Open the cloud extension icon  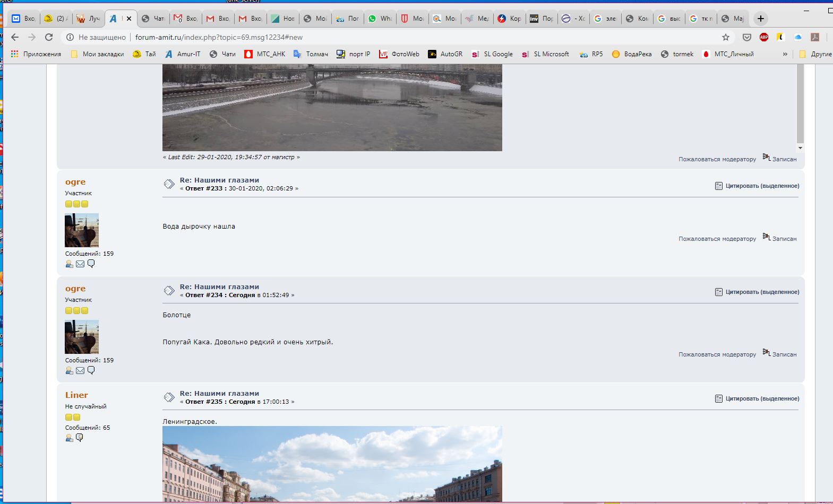coord(798,37)
